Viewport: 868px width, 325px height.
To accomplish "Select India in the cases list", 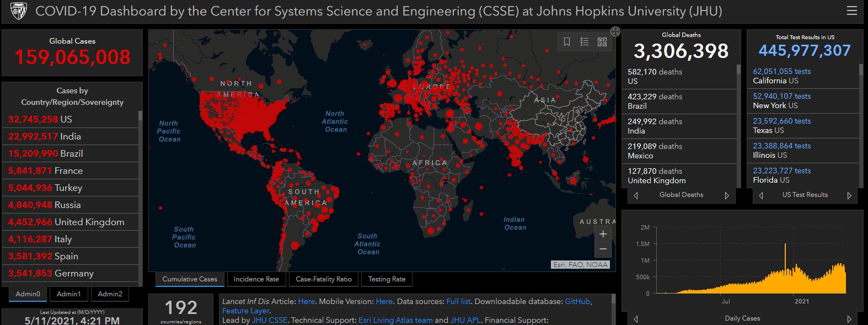I will (x=70, y=136).
